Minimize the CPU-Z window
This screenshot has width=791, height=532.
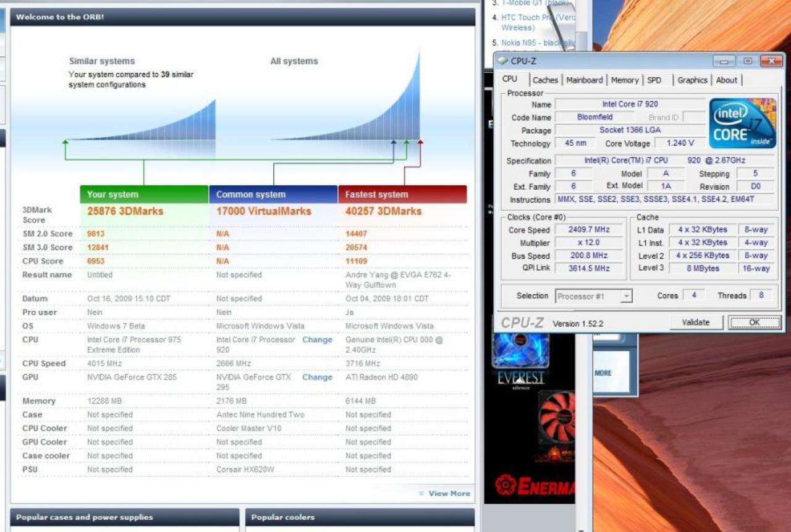pos(724,61)
